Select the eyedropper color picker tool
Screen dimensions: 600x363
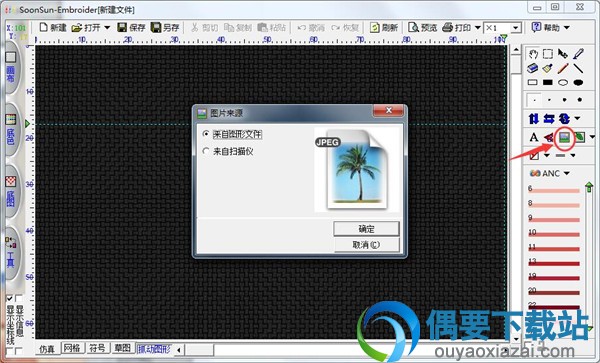point(578,54)
